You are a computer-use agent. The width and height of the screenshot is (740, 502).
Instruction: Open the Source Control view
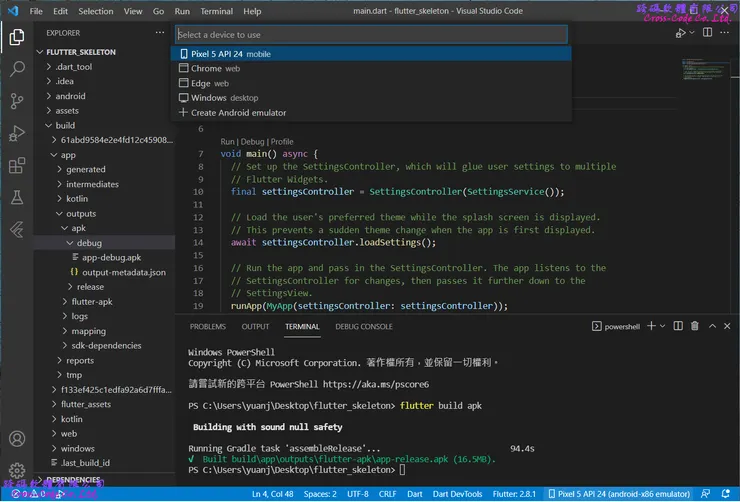click(17, 101)
